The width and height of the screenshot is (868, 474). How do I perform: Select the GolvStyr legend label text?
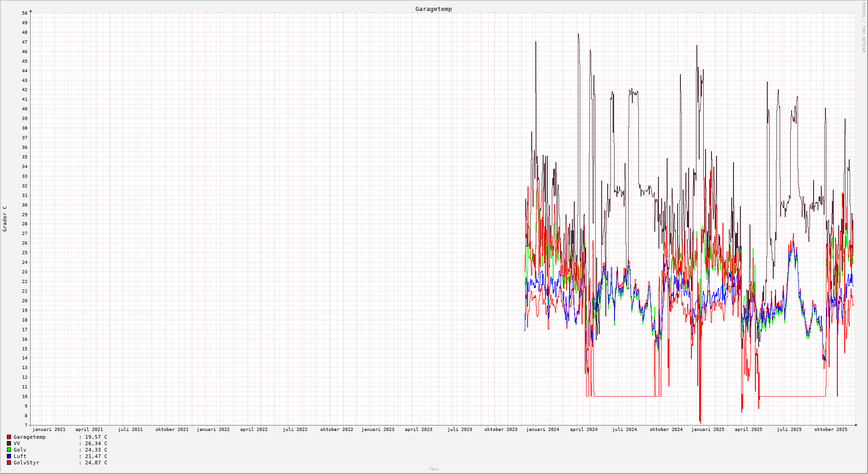pyautogui.click(x=26, y=463)
